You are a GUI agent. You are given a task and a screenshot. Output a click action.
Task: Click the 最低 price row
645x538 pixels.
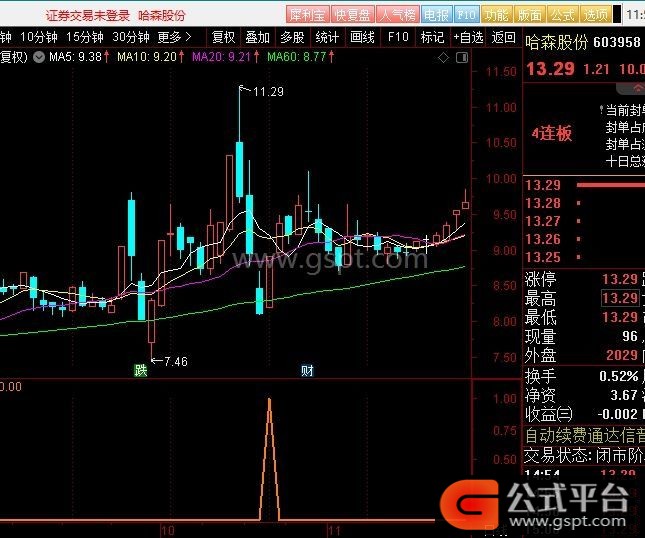(584, 317)
